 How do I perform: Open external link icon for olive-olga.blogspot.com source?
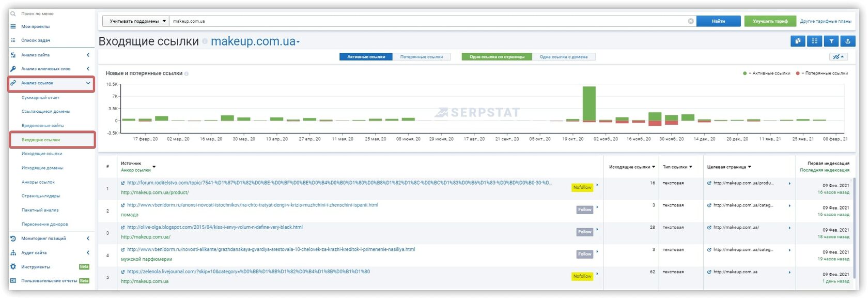tap(123, 228)
